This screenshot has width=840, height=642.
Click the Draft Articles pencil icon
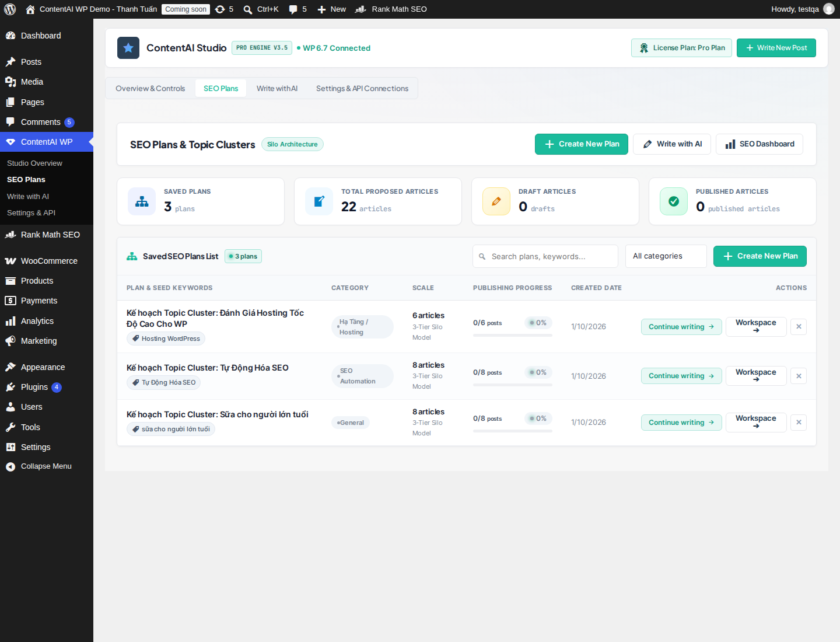[496, 201]
